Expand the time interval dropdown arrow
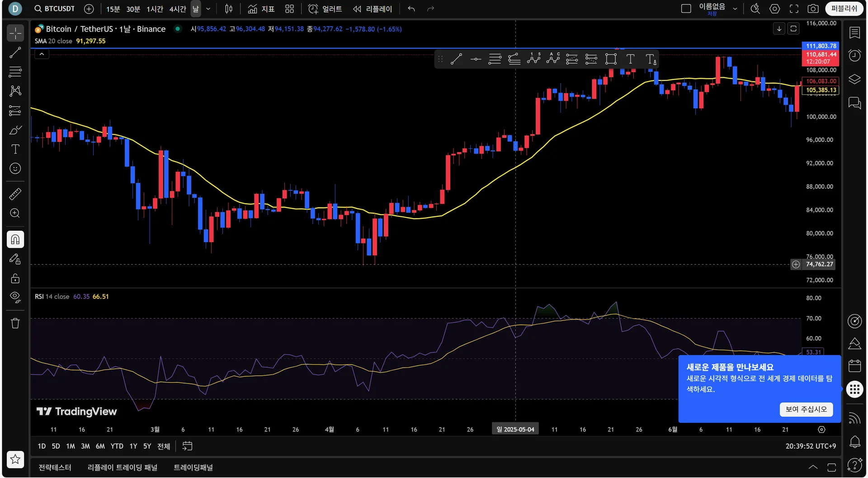The width and height of the screenshot is (868, 478). 208,9
